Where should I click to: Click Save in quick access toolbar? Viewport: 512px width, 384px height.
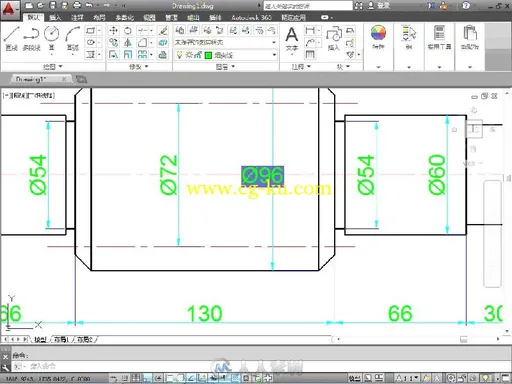pyautogui.click(x=53, y=5)
